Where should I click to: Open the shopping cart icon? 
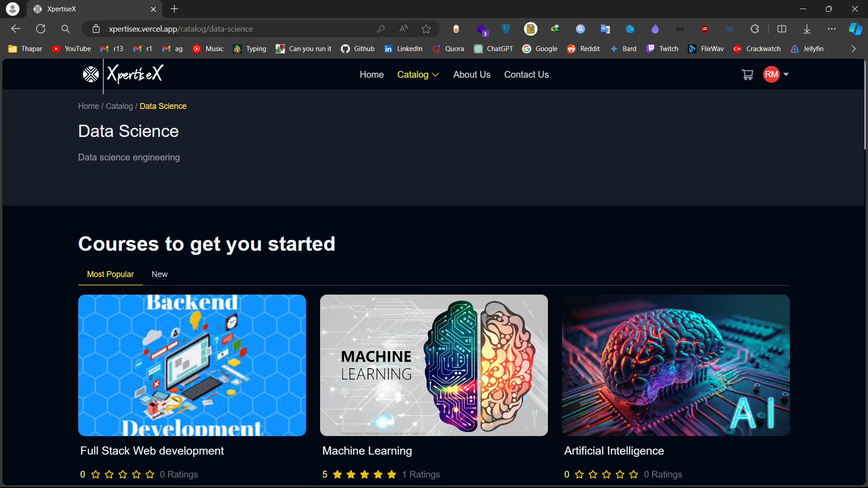click(747, 75)
